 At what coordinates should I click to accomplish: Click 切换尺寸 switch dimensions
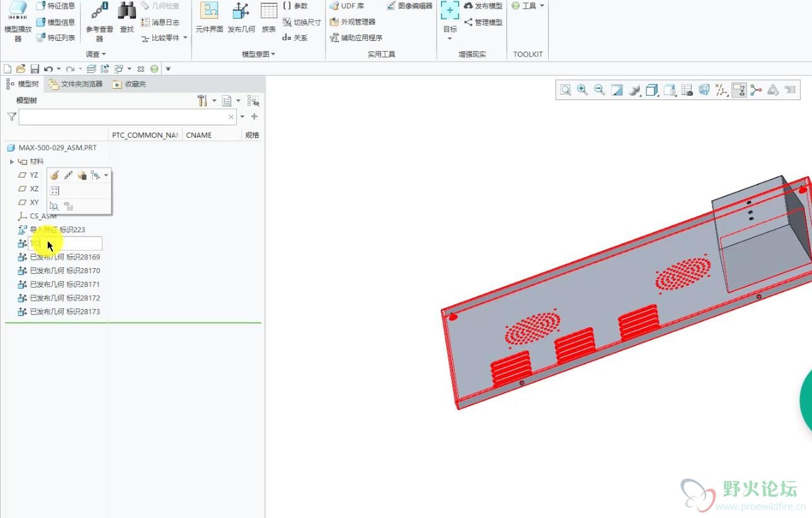pos(302,22)
